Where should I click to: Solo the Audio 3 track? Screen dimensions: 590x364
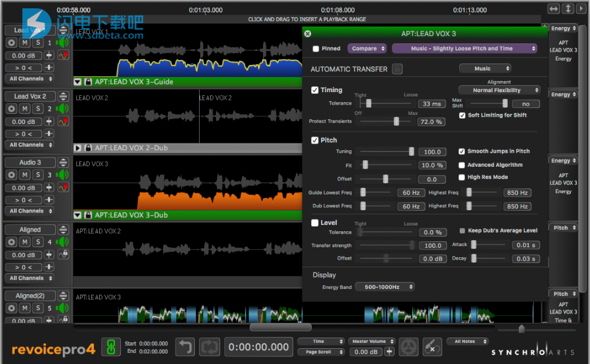coord(38,175)
